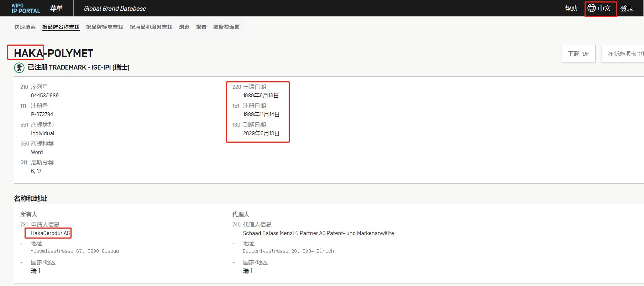Click the 尼斯分类 field label
This screenshot has width=644, height=286.
click(42, 163)
